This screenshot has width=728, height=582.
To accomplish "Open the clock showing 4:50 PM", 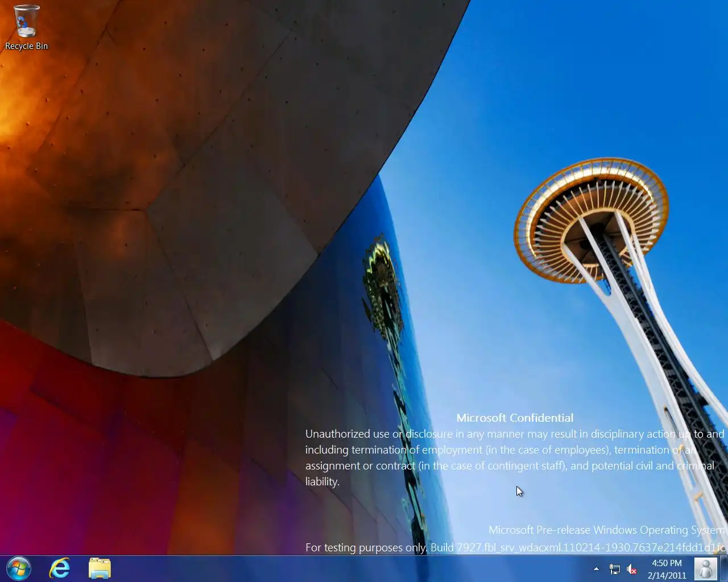I will pyautogui.click(x=667, y=569).
